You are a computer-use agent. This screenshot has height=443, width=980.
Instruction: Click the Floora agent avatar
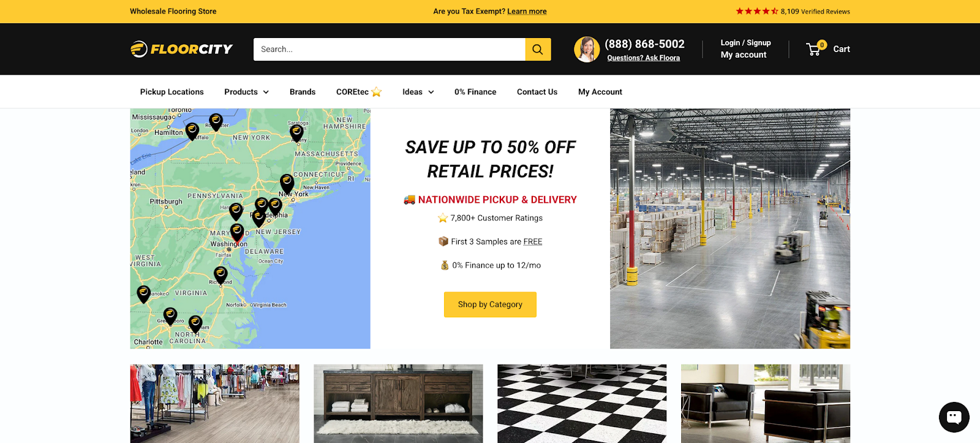(587, 49)
